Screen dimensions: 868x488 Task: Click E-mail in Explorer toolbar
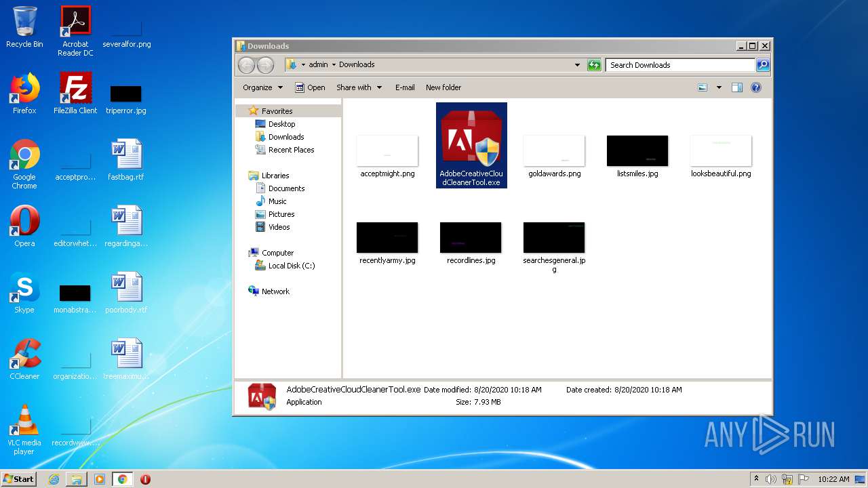point(405,87)
